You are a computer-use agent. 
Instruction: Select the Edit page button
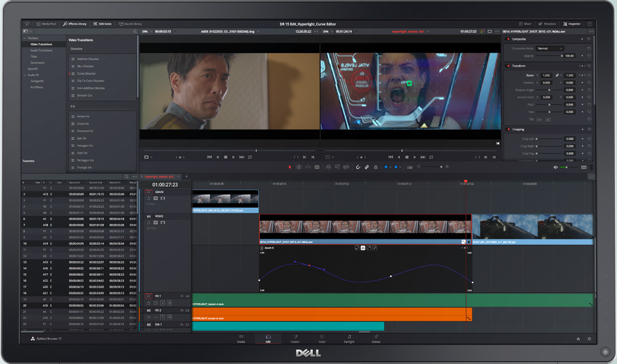268,339
